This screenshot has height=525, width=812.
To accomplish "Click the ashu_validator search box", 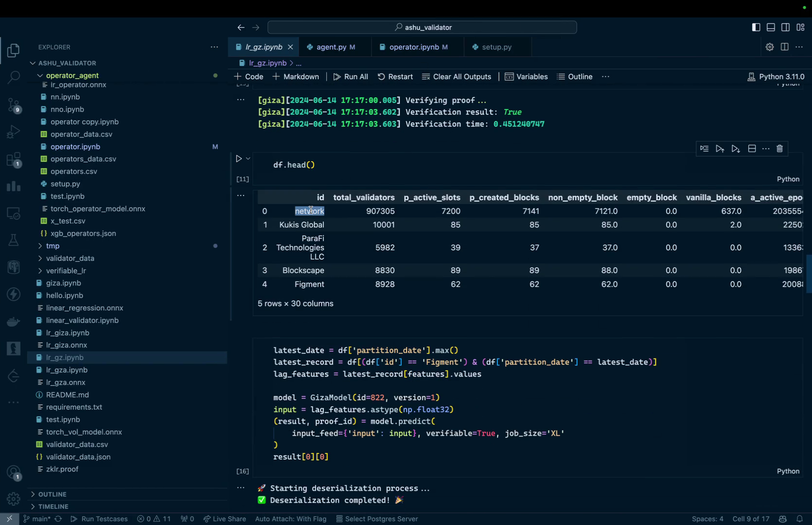I will [x=422, y=28].
